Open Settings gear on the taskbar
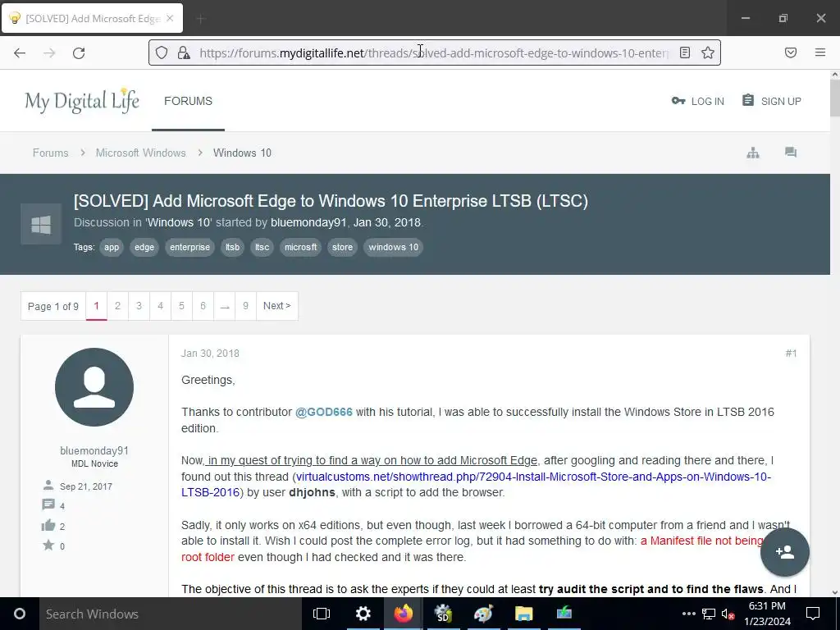This screenshot has height=630, width=840. [x=363, y=614]
